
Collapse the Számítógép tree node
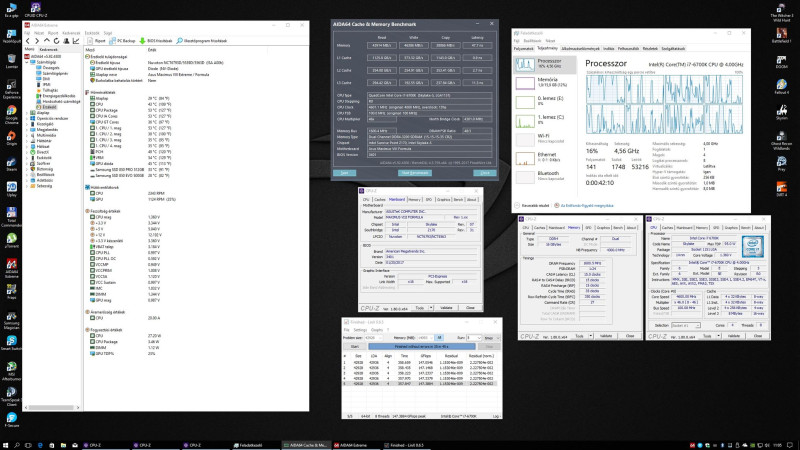coord(27,62)
